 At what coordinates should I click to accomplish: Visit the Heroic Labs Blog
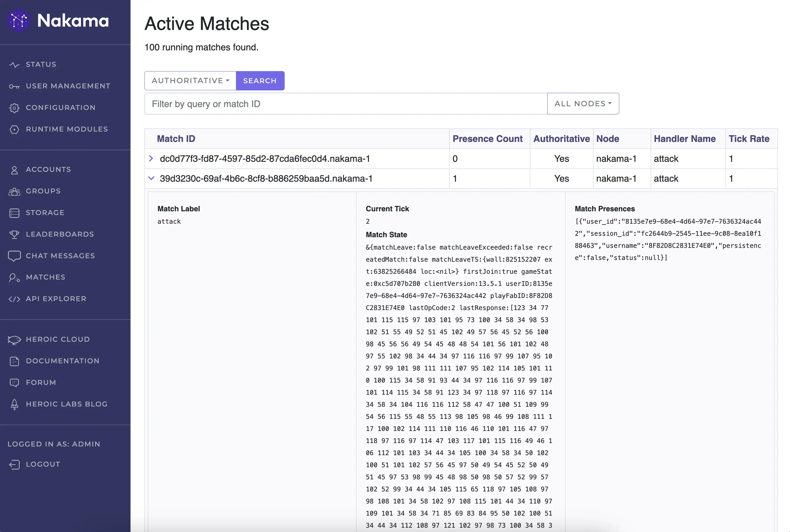point(67,404)
